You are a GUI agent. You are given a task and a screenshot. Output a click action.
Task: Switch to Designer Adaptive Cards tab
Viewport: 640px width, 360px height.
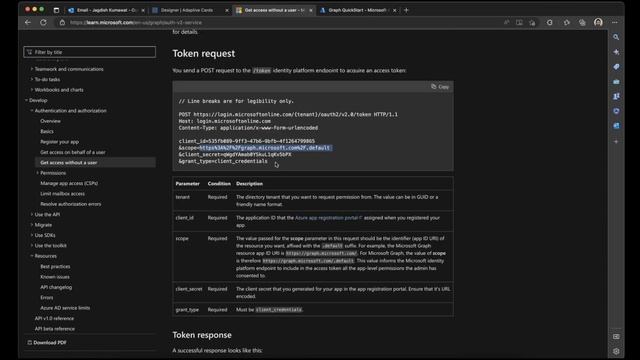click(190, 10)
